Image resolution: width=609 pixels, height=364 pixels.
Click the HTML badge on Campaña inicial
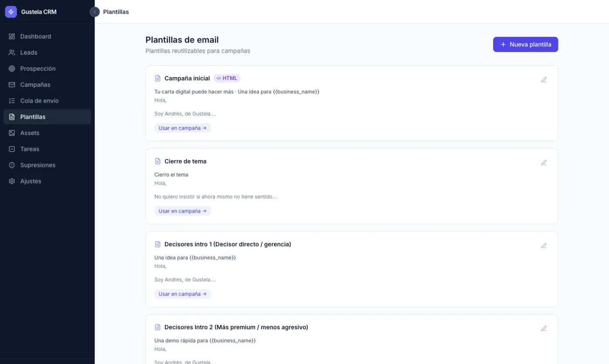pyautogui.click(x=227, y=78)
